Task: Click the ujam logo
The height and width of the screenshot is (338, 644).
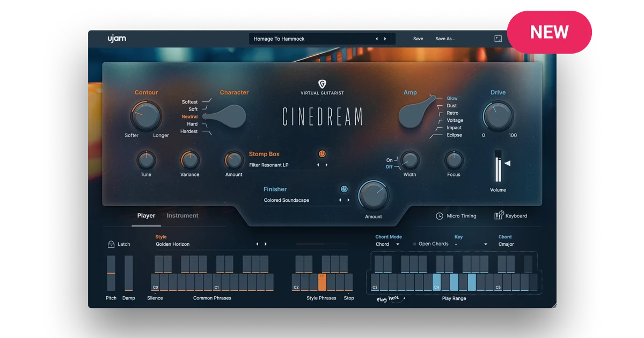Action: pos(116,39)
